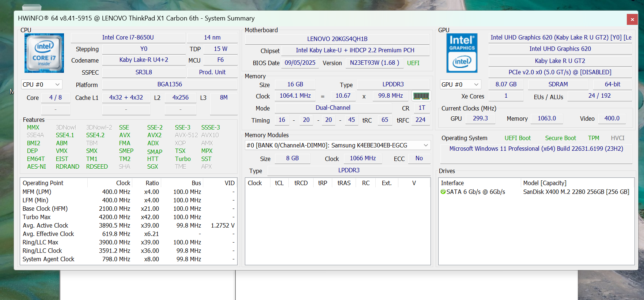Click the 15 W TDP value

coord(220,49)
